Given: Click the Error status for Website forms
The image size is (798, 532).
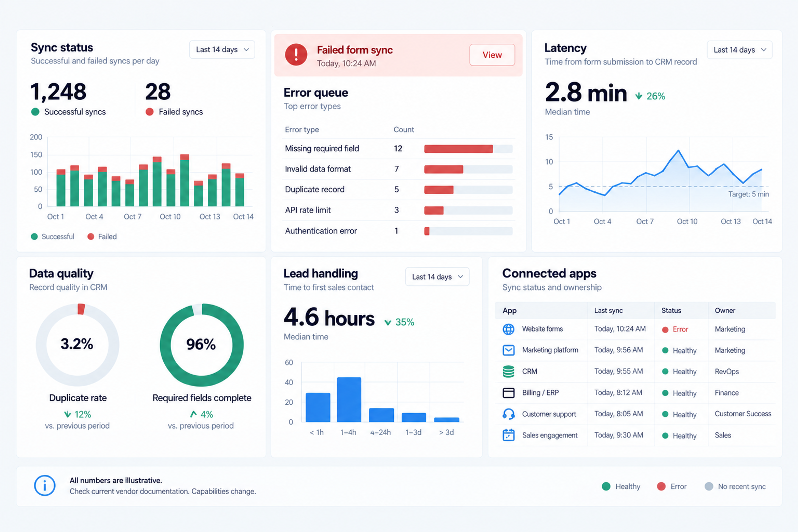Looking at the screenshot, I should pos(675,329).
